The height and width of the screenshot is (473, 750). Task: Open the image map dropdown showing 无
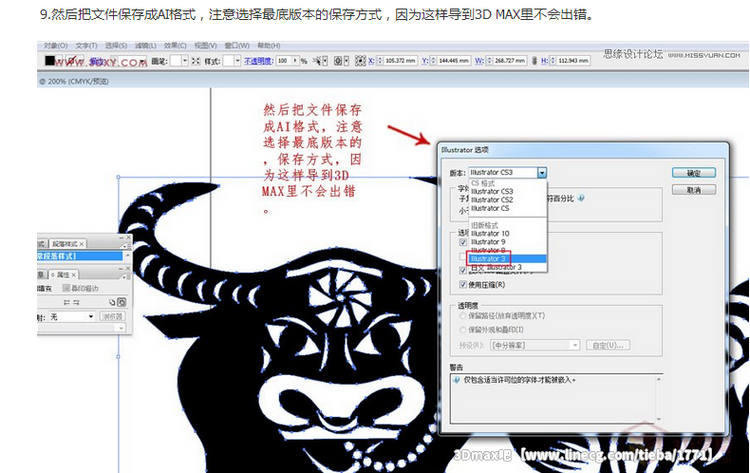coord(71,317)
